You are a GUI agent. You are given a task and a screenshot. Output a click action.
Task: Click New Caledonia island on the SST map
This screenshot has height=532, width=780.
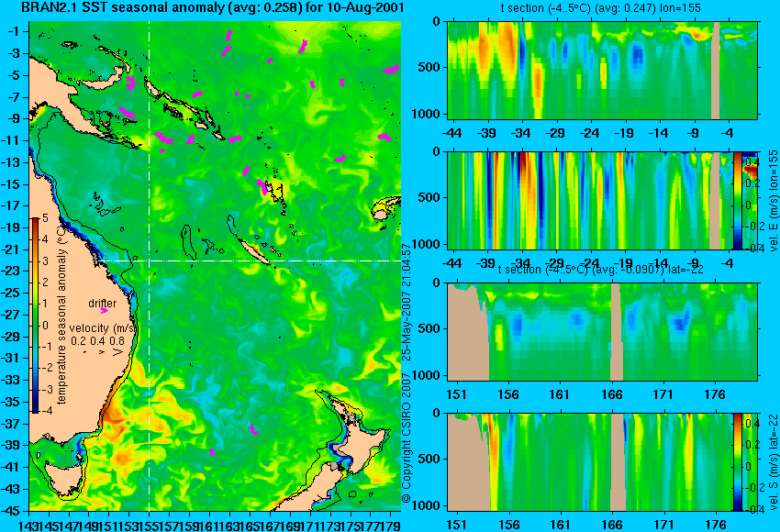pos(254,251)
